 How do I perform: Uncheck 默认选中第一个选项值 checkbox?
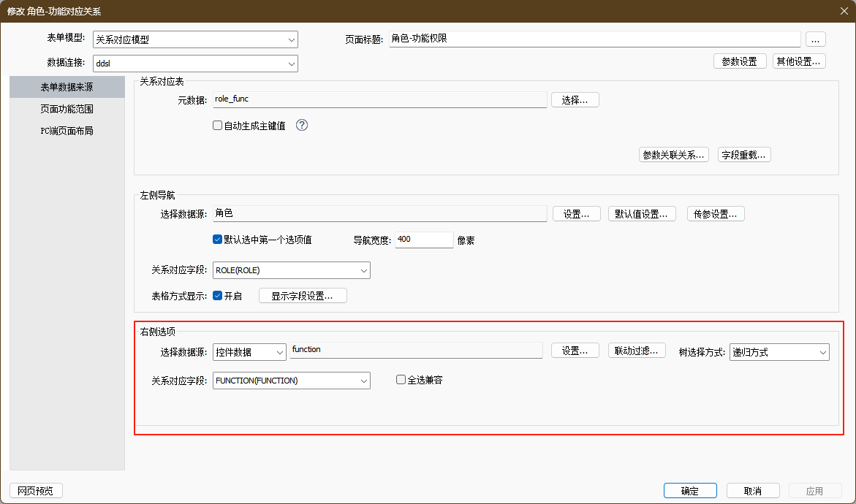point(217,240)
